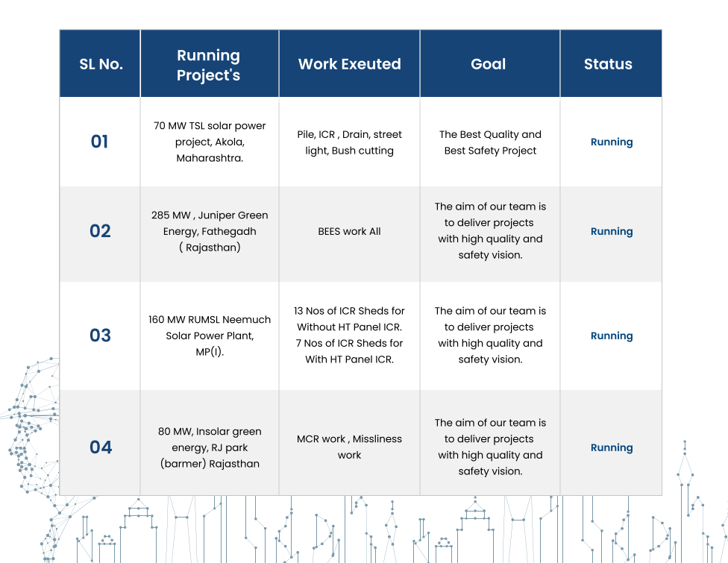Image resolution: width=728 pixels, height=563 pixels.
Task: Click the 160 MW RUMSL Neemuch project cell
Action: [x=210, y=336]
